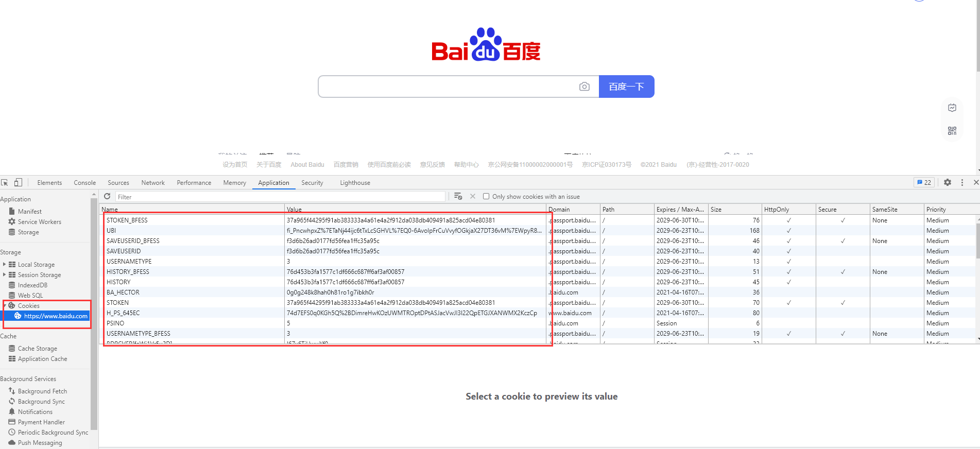Image resolution: width=980 pixels, height=449 pixels.
Task: Select the PSINO cookie row
Action: pos(538,323)
